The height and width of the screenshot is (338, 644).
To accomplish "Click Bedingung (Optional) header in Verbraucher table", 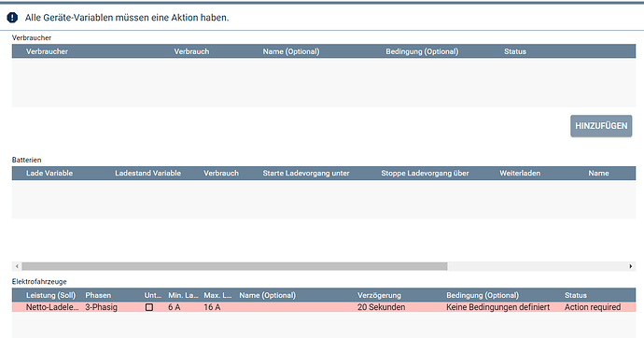I will click(422, 51).
